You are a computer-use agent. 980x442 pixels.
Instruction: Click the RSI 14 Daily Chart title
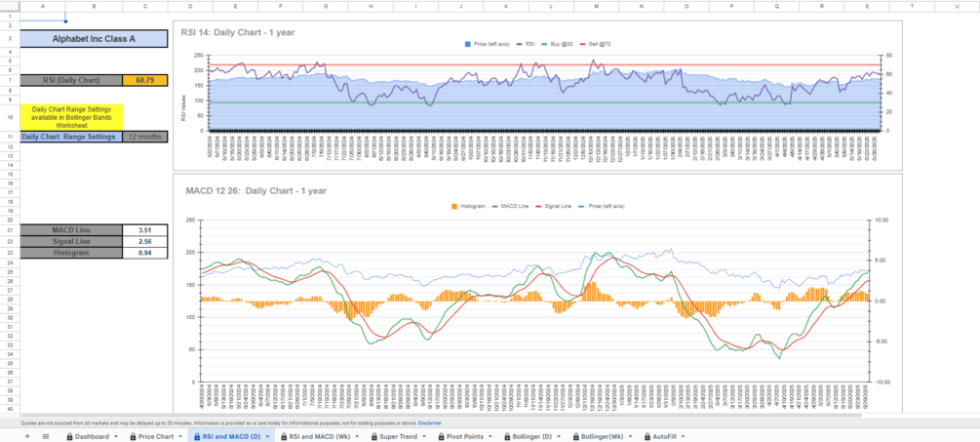click(238, 32)
